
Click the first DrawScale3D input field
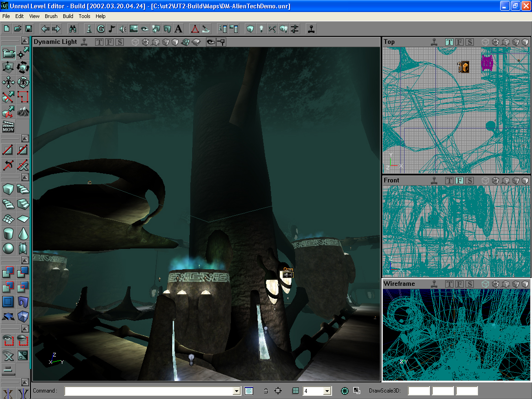pyautogui.click(x=418, y=391)
